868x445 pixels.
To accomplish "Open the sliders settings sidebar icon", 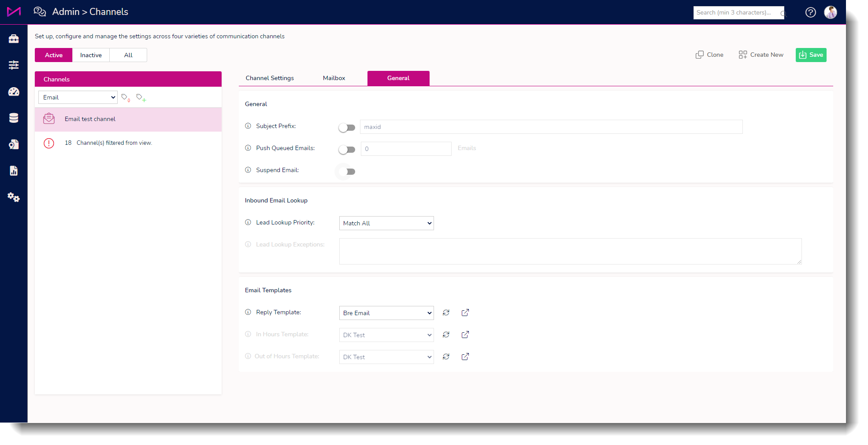I will pyautogui.click(x=14, y=65).
